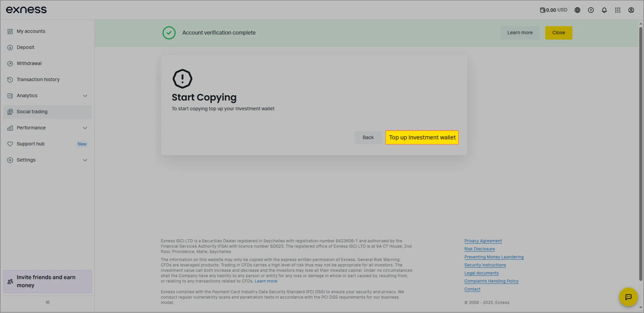Click 'To start copying top up' message
644x313 pixels.
pos(223,109)
